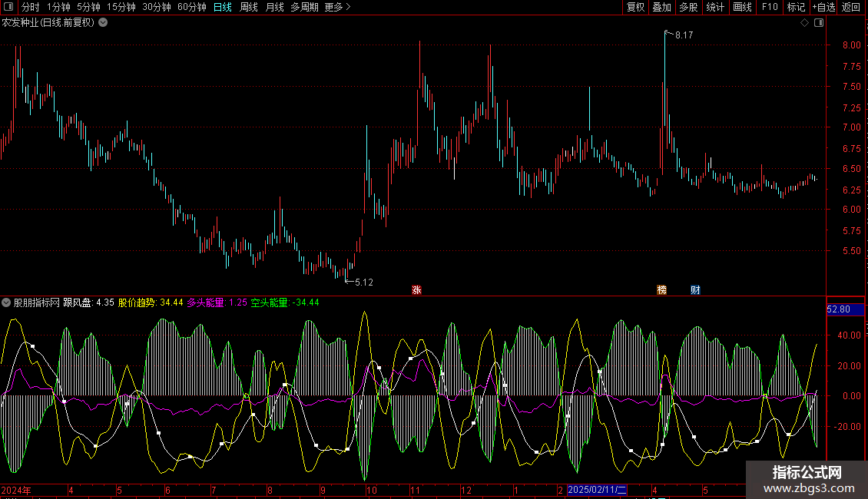Click the 2024年 timeline label

tap(16, 490)
